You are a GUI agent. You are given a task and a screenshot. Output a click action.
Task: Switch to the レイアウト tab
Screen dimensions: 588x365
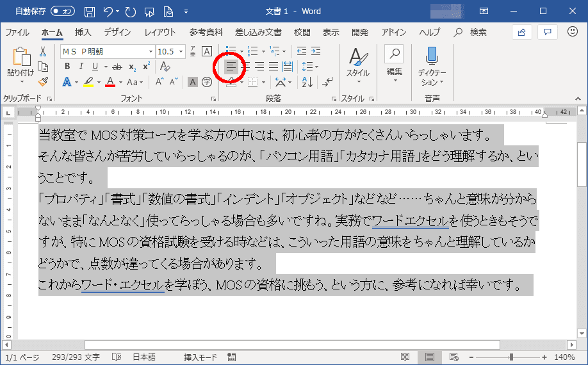click(x=160, y=32)
